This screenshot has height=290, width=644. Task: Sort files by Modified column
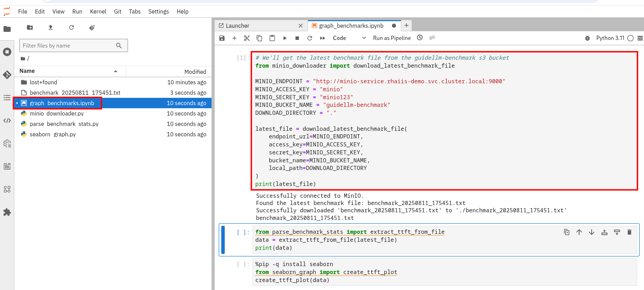click(195, 72)
